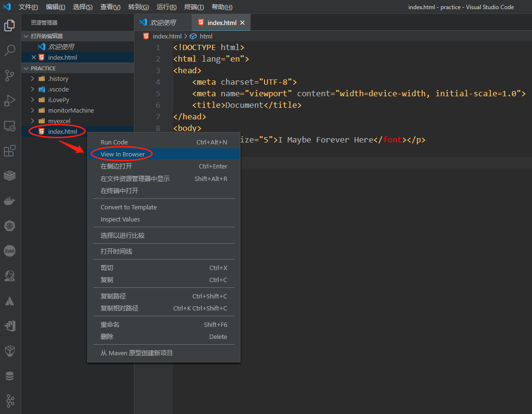Viewport: 532px width, 414px height.
Task: Open the 编辑(E) menu
Action: click(55, 7)
